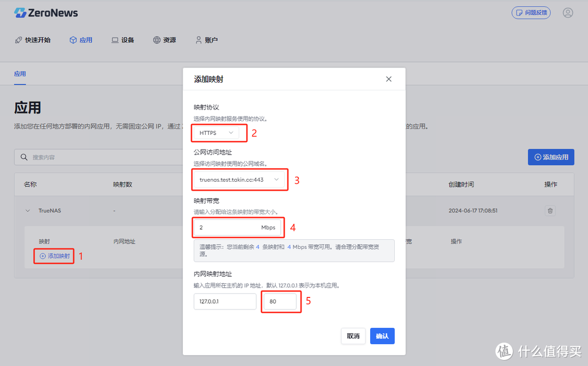Click the person icon next to 账户
This screenshot has height=366, width=588.
coord(198,39)
